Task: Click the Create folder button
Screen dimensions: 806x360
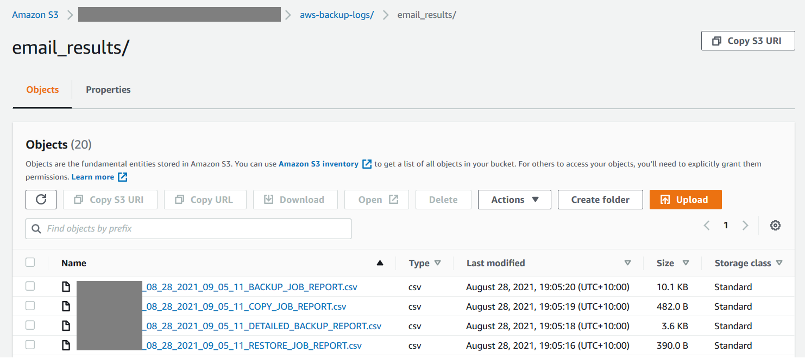Action: pos(600,200)
